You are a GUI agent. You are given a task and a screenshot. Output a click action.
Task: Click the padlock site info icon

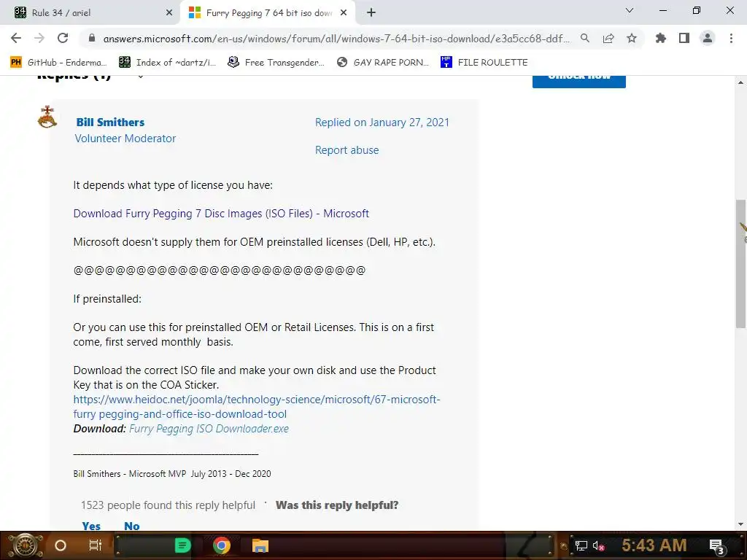click(92, 39)
